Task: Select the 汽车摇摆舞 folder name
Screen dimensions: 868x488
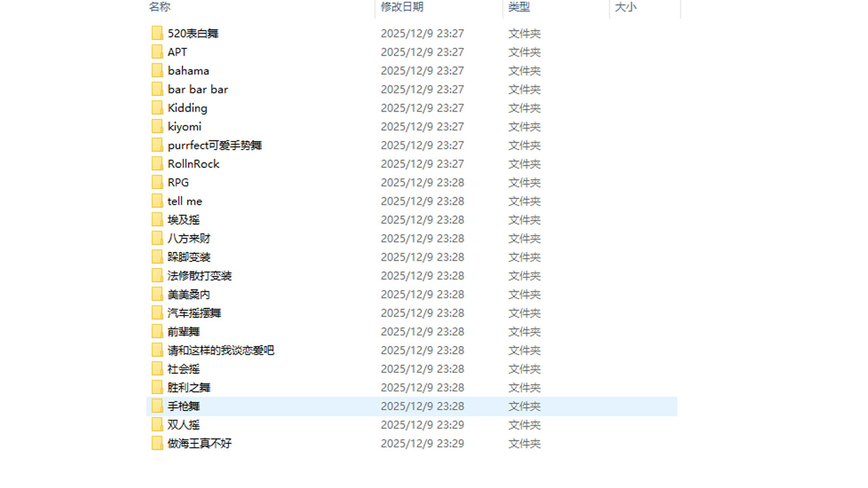Action: click(x=194, y=313)
